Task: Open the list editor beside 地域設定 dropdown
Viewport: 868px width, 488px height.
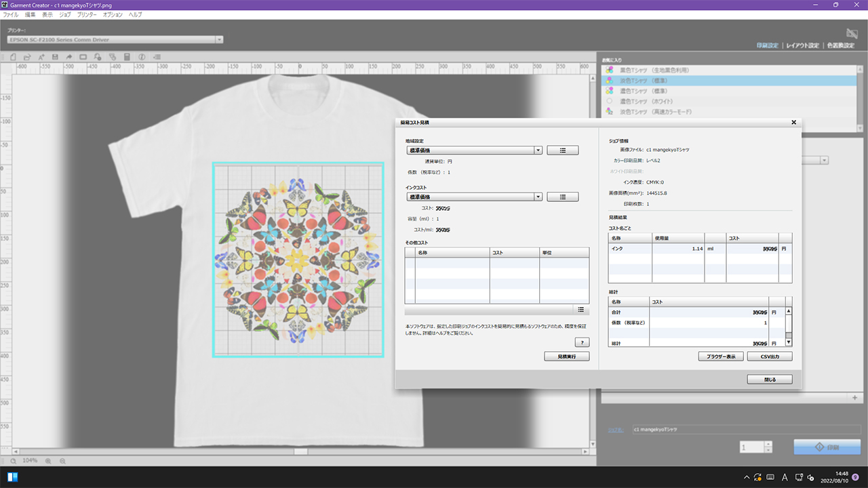Action: tap(563, 150)
